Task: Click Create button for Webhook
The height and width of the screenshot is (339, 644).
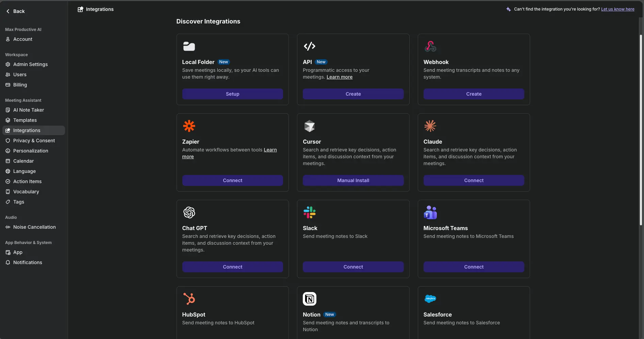Action: click(474, 94)
